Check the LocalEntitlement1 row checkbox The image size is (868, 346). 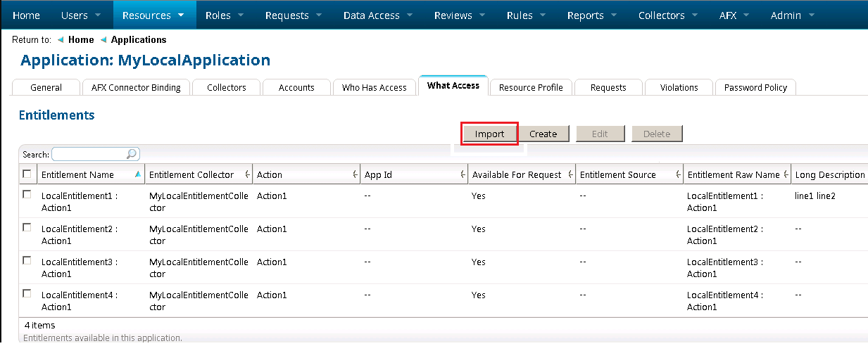pyautogui.click(x=27, y=195)
